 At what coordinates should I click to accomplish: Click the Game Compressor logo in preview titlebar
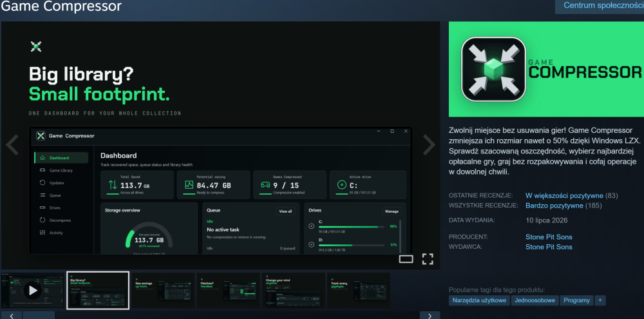coord(40,136)
